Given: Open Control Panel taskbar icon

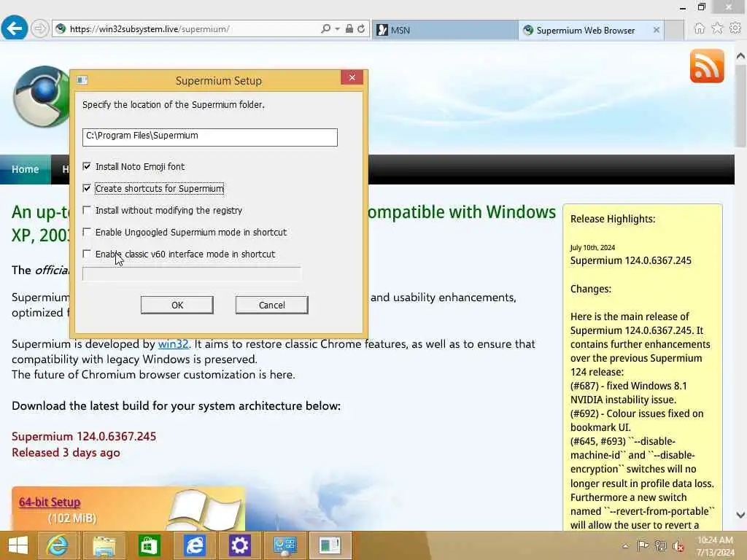Looking at the screenshot, I should [285, 545].
